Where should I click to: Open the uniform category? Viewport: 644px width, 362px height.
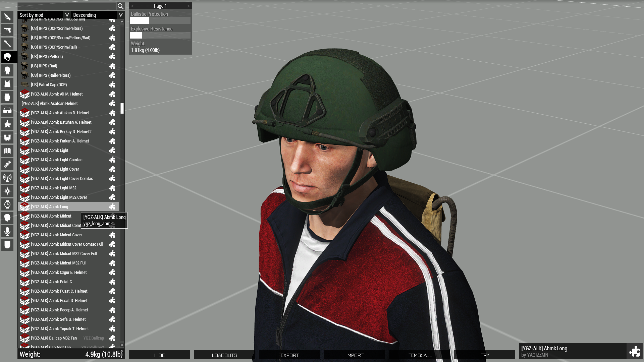(x=7, y=70)
